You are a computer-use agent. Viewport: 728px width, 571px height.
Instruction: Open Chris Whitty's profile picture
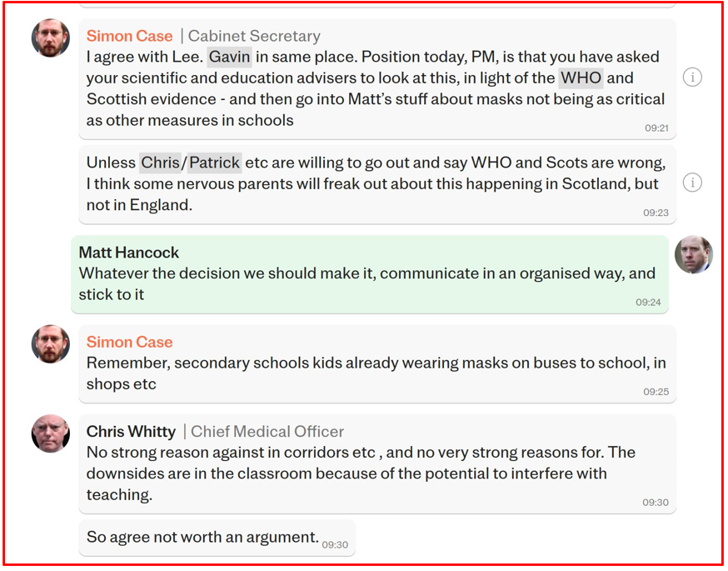pyautogui.click(x=51, y=433)
